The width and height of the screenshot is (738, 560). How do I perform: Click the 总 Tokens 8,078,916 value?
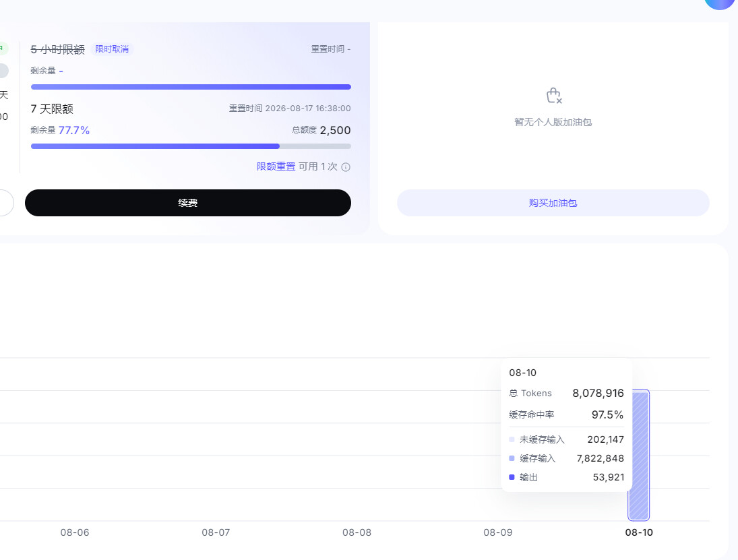coord(598,393)
